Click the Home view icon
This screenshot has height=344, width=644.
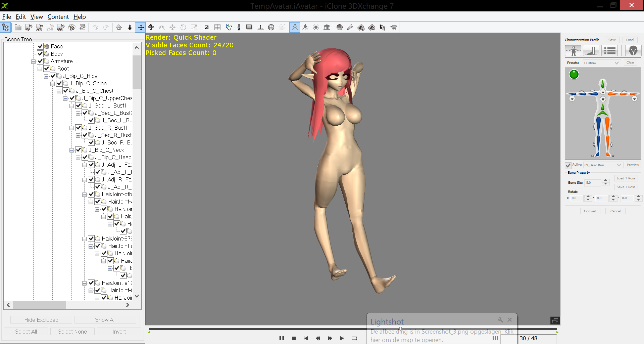pyautogui.click(x=119, y=28)
